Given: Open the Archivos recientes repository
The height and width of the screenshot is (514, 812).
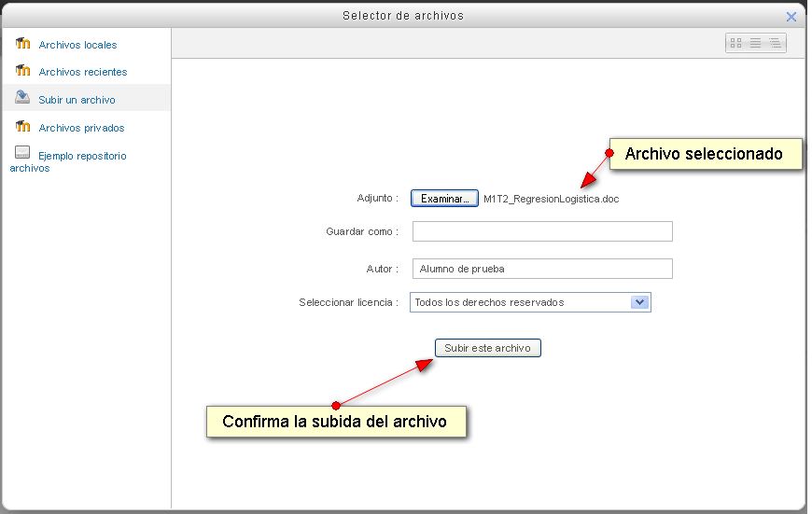Looking at the screenshot, I should (83, 72).
